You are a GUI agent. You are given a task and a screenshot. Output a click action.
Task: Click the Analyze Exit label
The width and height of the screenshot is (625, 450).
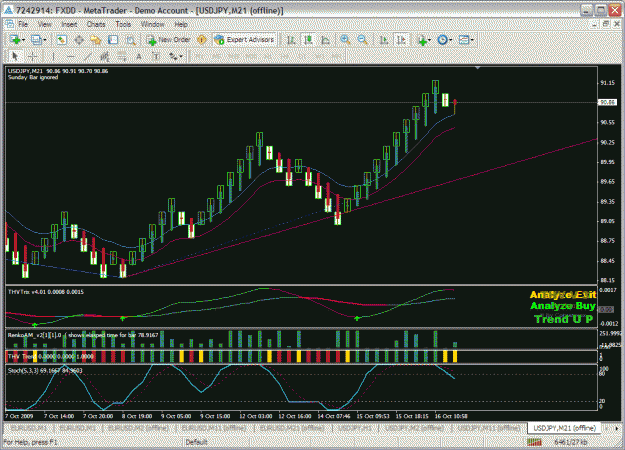coord(562,295)
